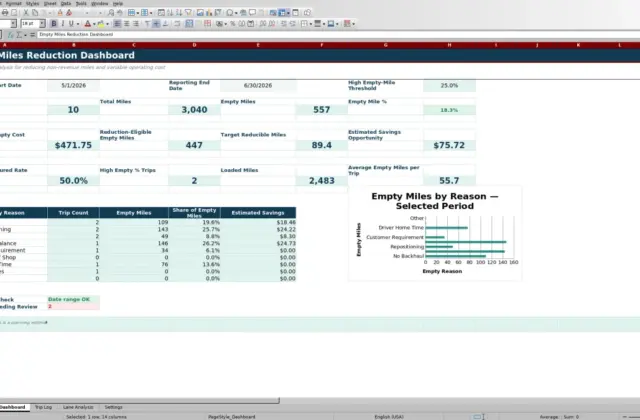The width and height of the screenshot is (640, 420).
Task: Open the Format menu
Action: [13, 3]
